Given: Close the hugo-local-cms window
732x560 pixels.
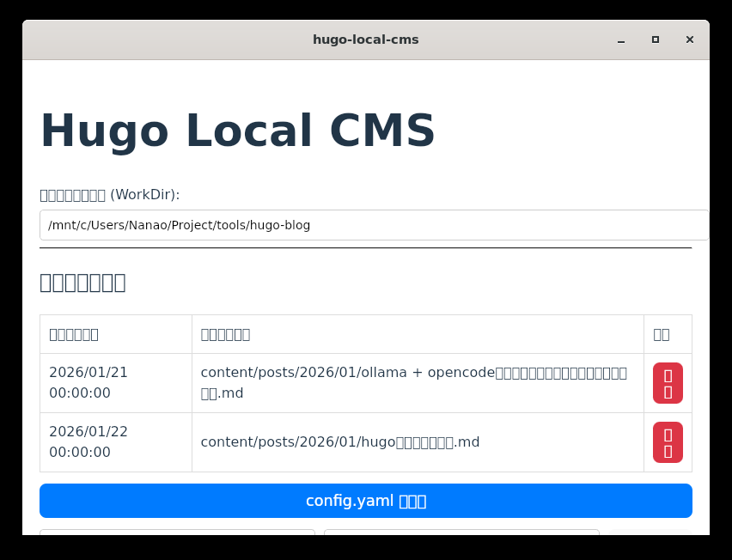Looking at the screenshot, I should [x=689, y=40].
